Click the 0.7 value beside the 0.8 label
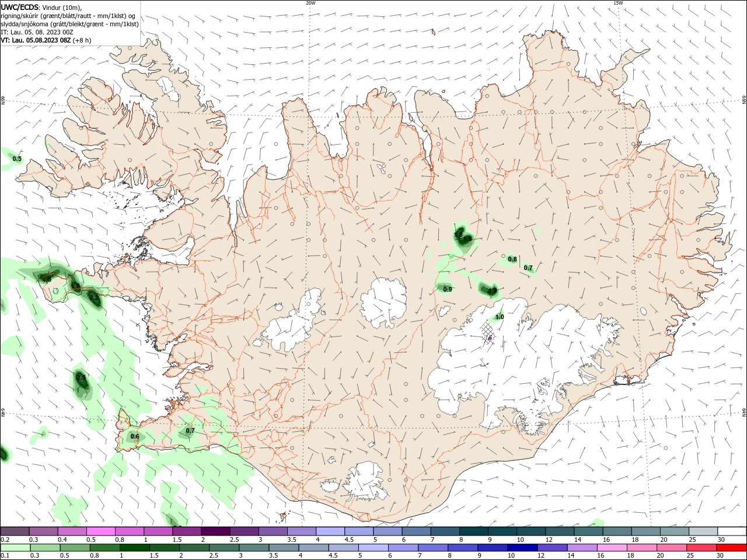 (528, 268)
